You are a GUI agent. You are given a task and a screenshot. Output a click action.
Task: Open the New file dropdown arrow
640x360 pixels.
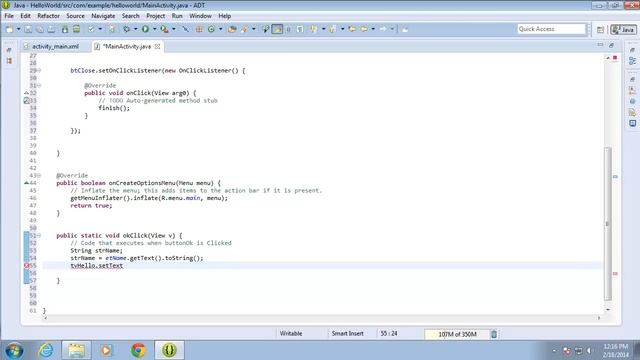[18, 29]
